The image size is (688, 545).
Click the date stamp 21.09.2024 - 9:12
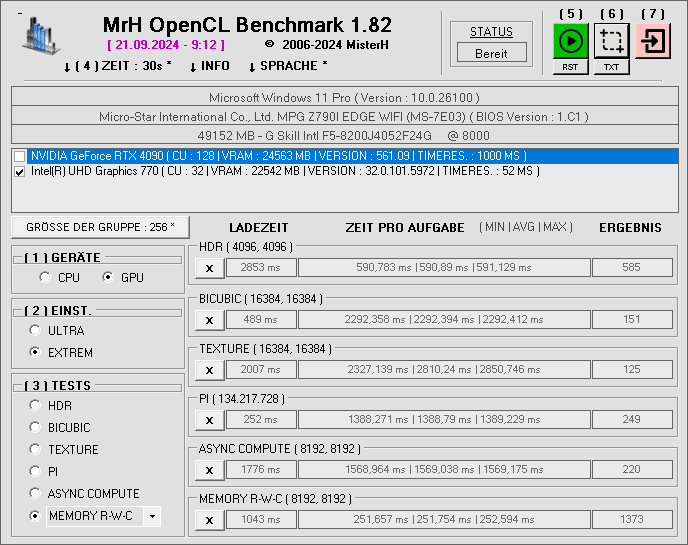tap(166, 45)
